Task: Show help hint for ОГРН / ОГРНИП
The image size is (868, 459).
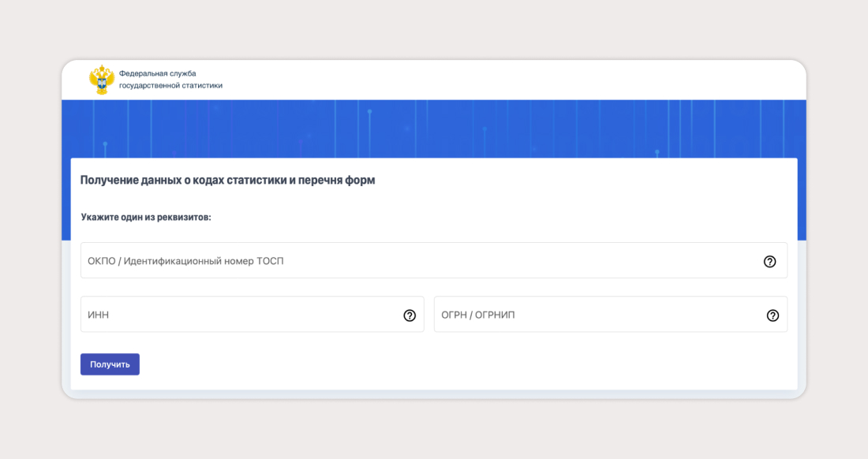Action: (x=773, y=315)
